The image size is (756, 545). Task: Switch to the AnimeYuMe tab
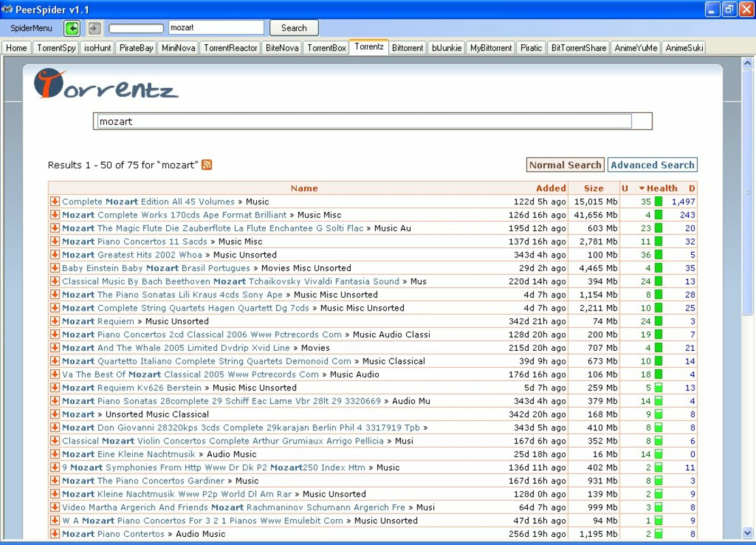coord(635,48)
